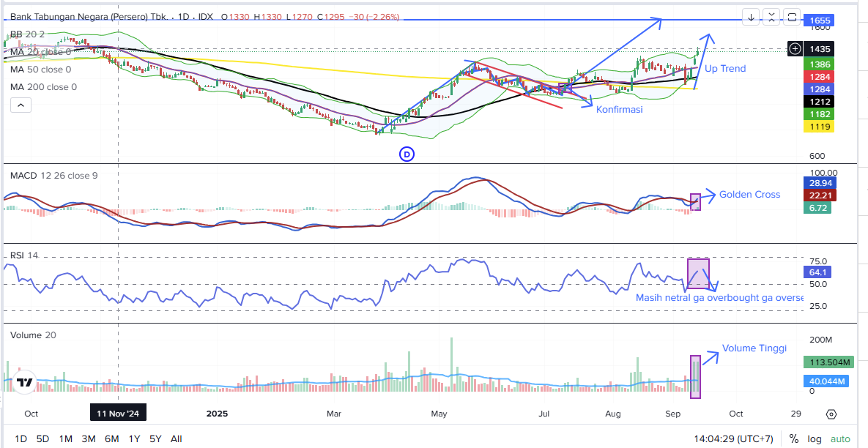
Task: Click the RSI 75.0 scale value
Action: (x=819, y=261)
